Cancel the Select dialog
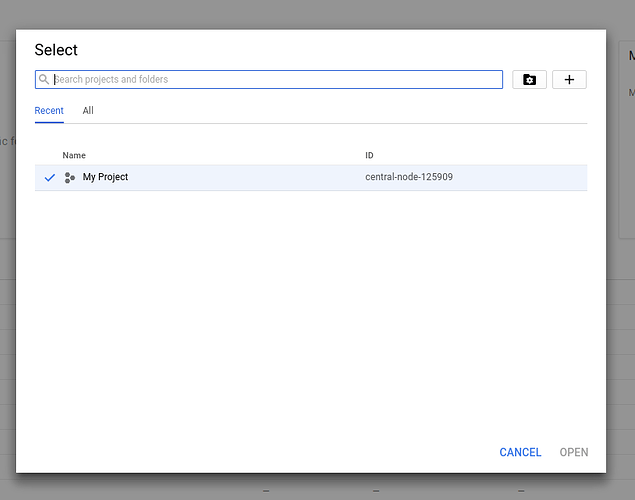The width and height of the screenshot is (635, 500). [520, 452]
